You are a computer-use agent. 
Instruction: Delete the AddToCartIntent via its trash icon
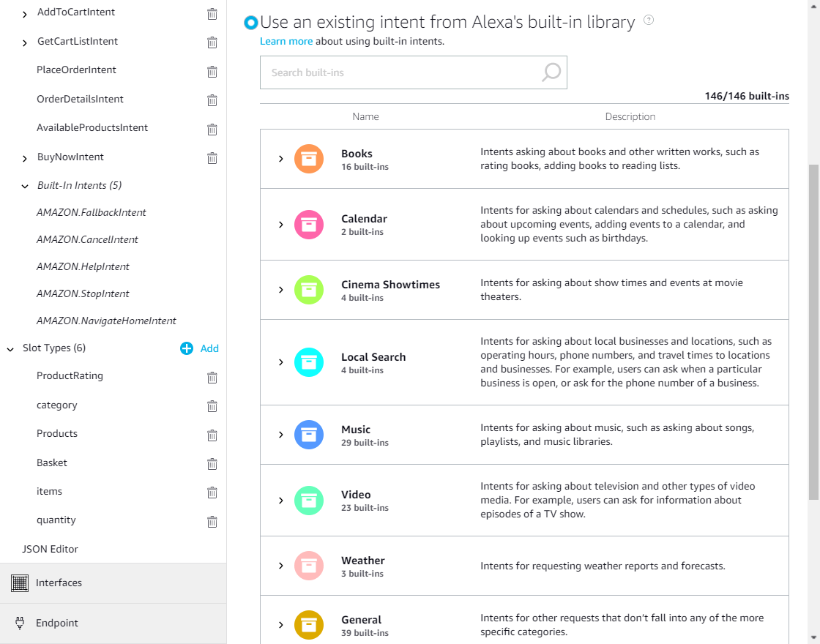tap(212, 14)
